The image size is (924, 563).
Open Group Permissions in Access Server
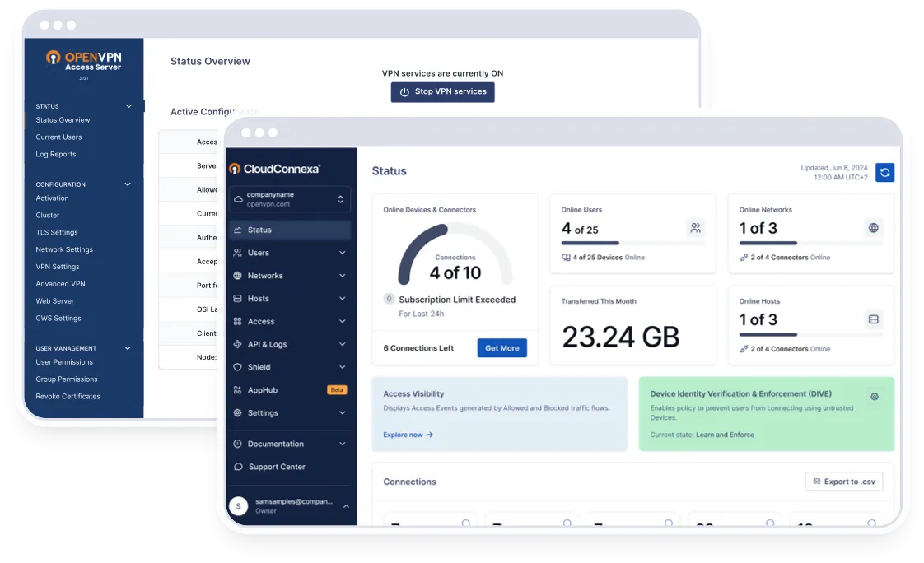pyautogui.click(x=67, y=379)
